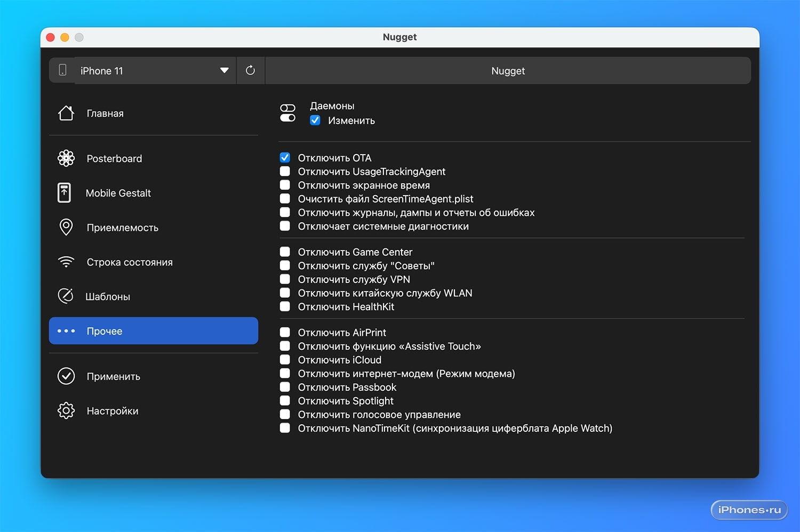This screenshot has height=532, width=800.
Task: Check the Отключить iCloud option
Action: tap(285, 360)
